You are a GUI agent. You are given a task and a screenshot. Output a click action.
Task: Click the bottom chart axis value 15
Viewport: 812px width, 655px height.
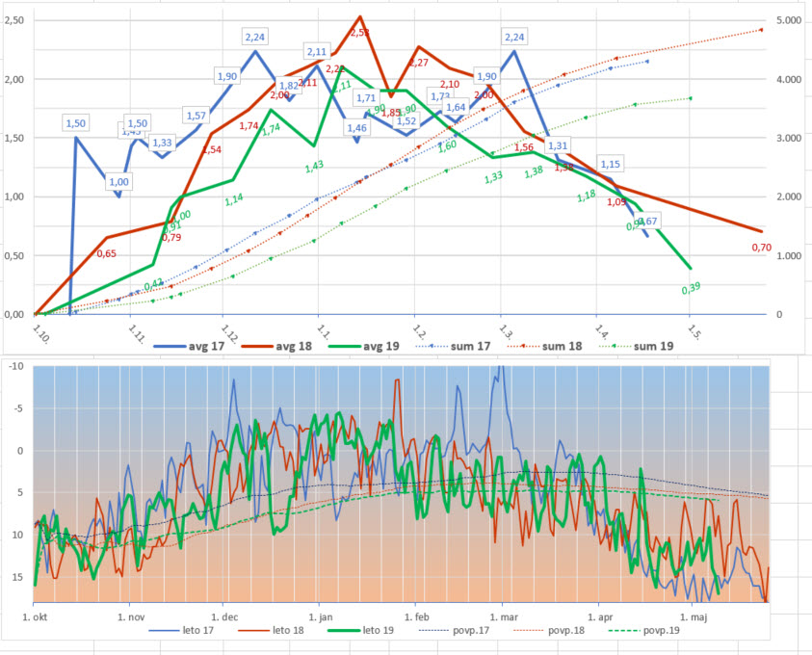pos(17,577)
